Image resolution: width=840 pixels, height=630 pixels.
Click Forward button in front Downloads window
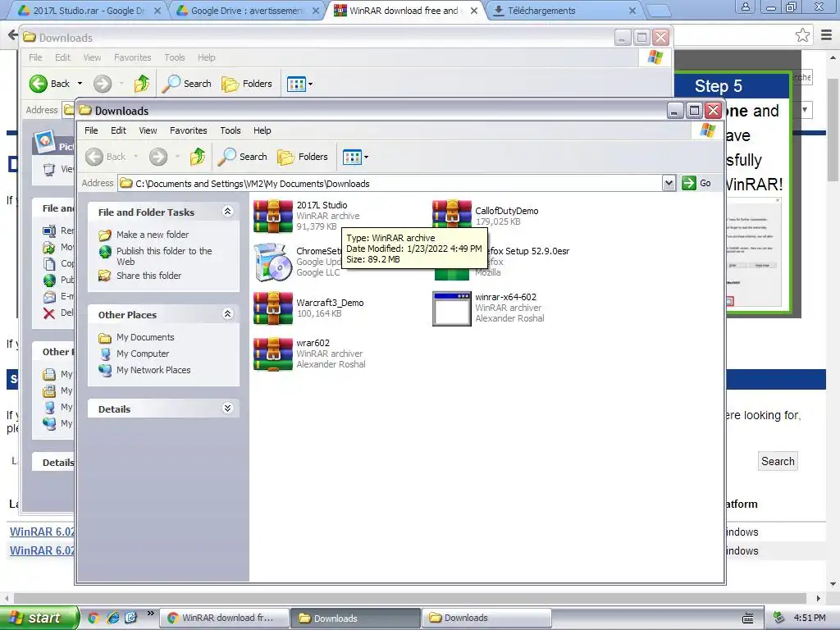click(158, 157)
